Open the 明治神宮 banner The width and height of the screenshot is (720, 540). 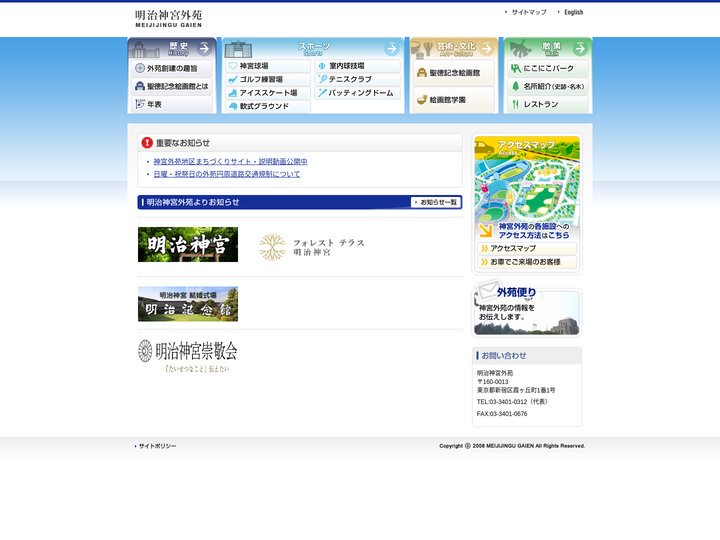point(188,244)
